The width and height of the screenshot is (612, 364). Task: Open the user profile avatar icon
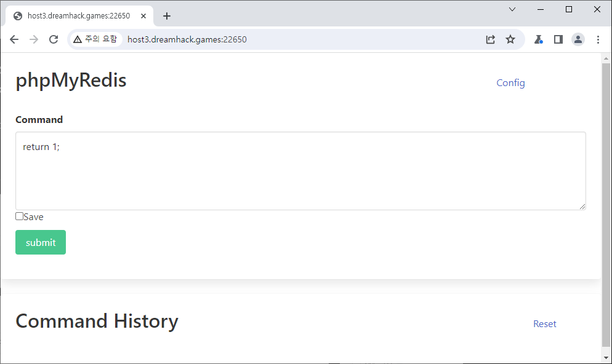(578, 39)
